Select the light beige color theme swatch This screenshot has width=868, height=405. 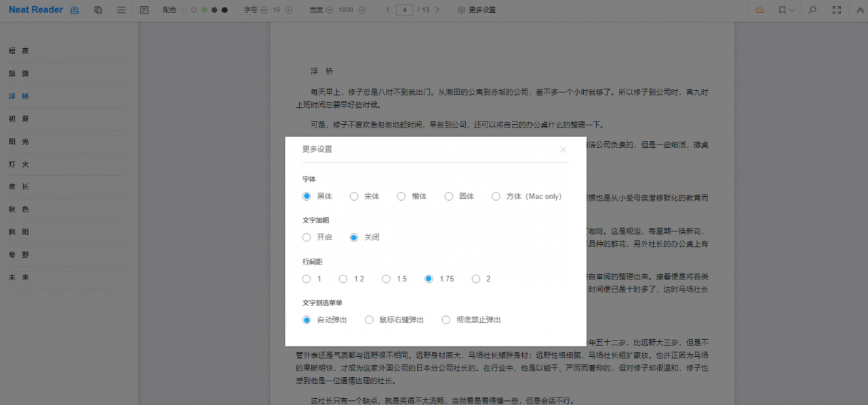click(x=194, y=10)
